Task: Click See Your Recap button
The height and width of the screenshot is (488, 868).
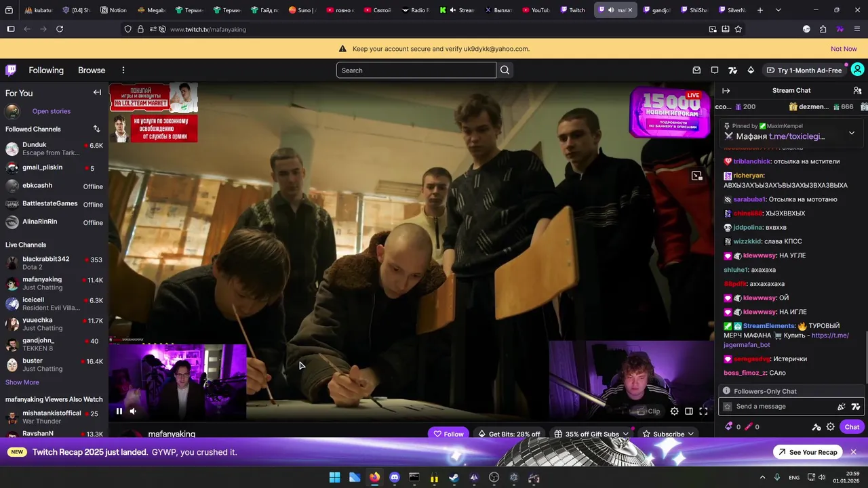Action: (807, 452)
